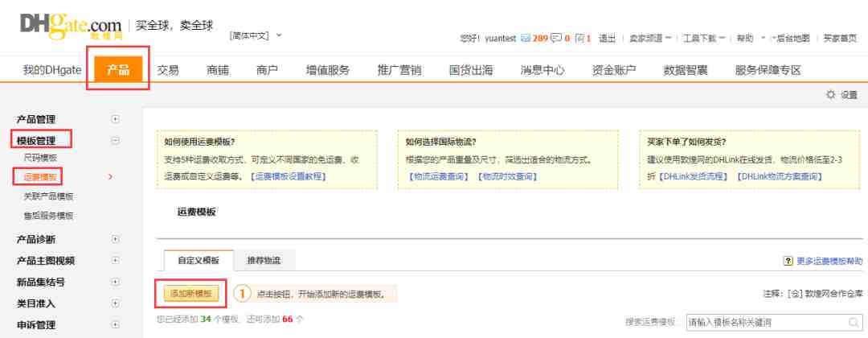The image size is (868, 338).
Task: Expand the 产品诊断 sidebar section
Action: [115, 239]
